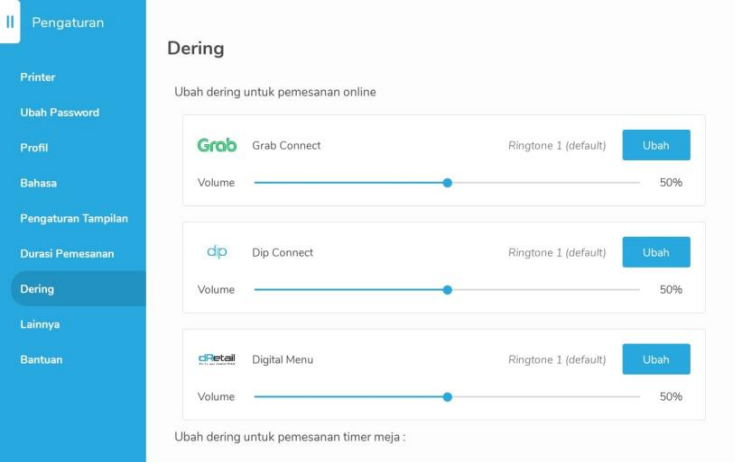Click the Dip Connect logo icon
The width and height of the screenshot is (735, 463).
pos(217,252)
